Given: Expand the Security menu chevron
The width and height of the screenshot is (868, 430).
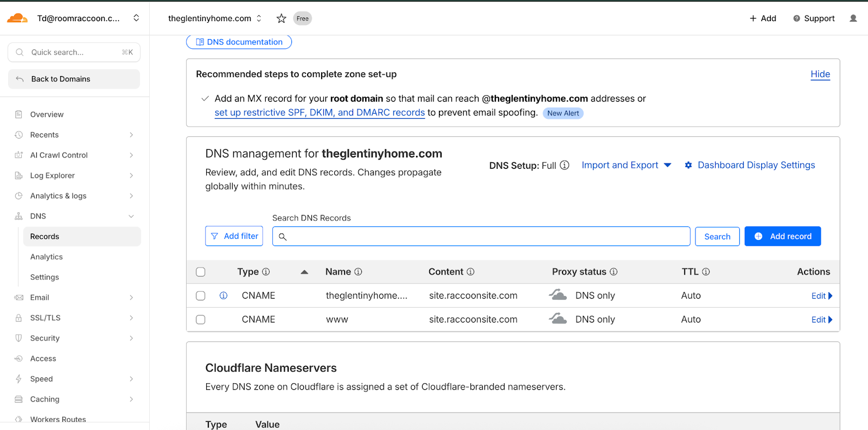Looking at the screenshot, I should click(131, 338).
